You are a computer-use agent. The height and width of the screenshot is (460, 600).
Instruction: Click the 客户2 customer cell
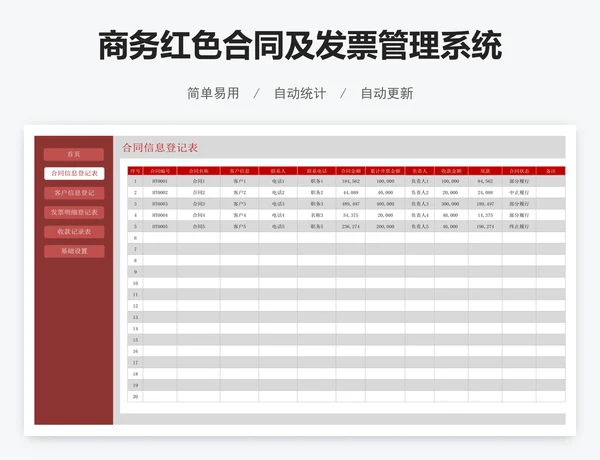[240, 192]
